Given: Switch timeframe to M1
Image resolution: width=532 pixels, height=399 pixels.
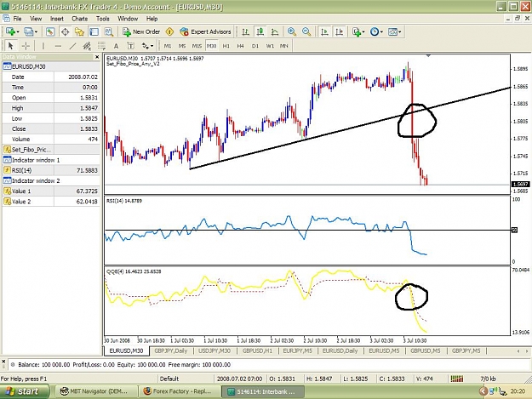Looking at the screenshot, I should click(168, 46).
